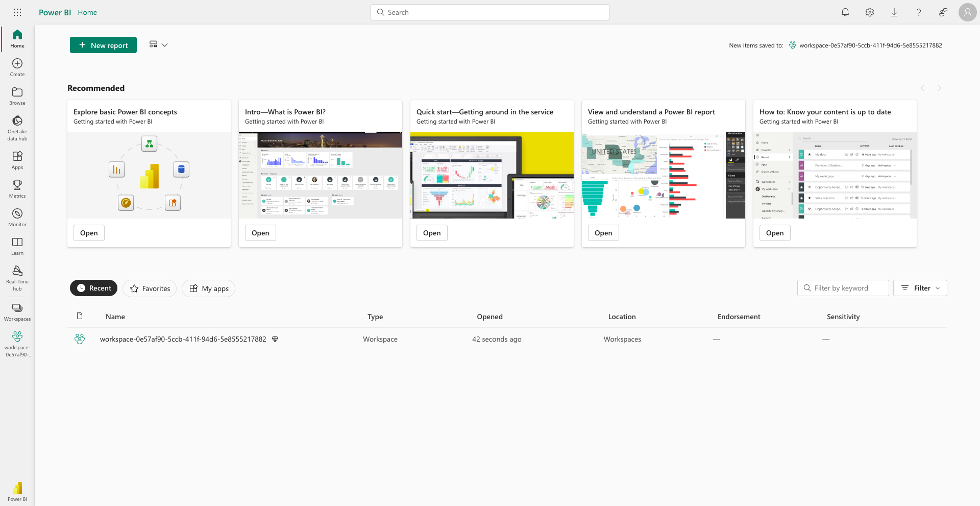Viewport: 980px width, 506px height.
Task: Click the United States map report thumbnail
Action: (664, 175)
